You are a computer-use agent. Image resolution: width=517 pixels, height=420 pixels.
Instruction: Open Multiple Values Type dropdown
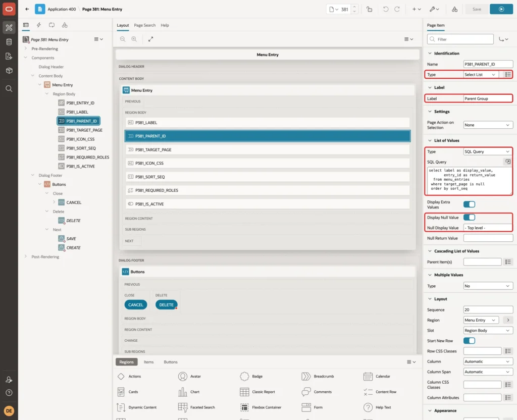coord(488,286)
